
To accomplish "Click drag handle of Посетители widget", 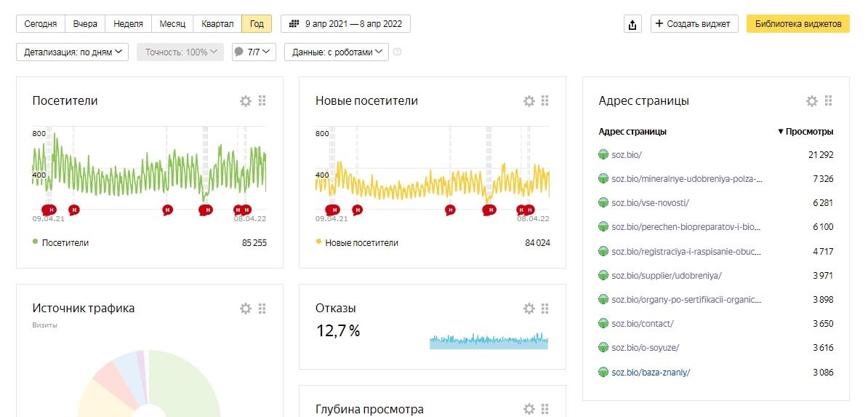I will point(262,101).
